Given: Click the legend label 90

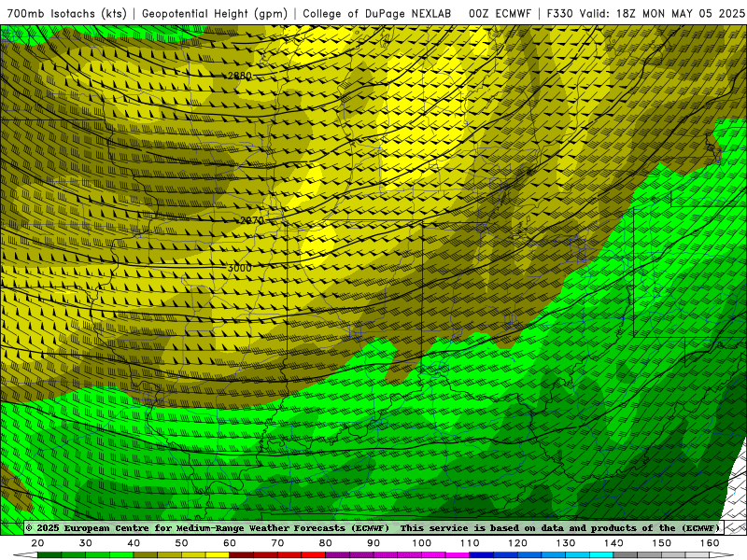Looking at the screenshot, I should (x=373, y=543).
